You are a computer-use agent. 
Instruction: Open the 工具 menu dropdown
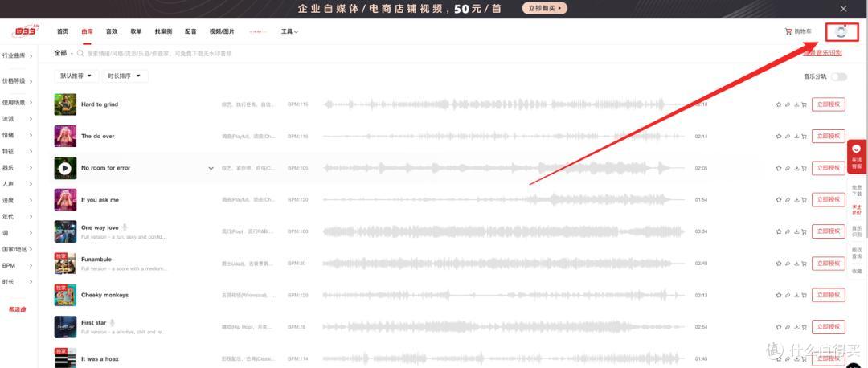tap(289, 31)
